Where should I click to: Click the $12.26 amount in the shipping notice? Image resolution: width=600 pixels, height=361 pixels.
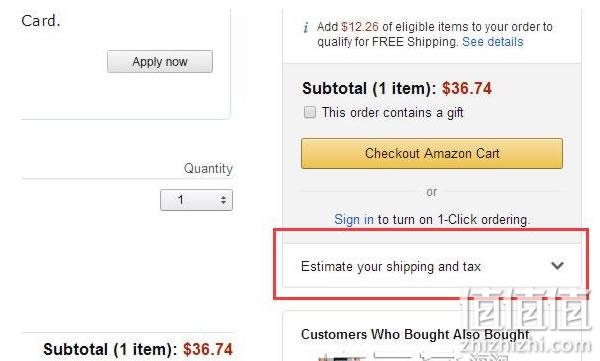tap(360, 27)
